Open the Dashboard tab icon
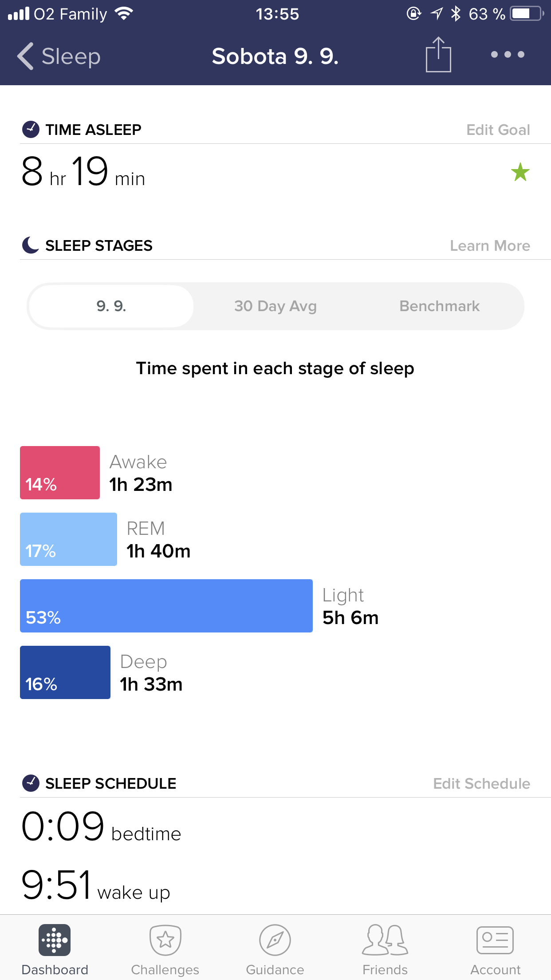 point(55,940)
